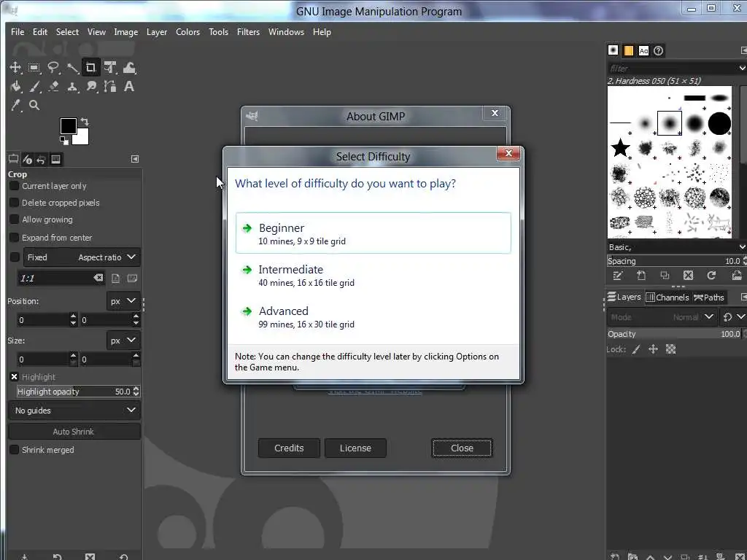Open the No guides dropdown
The height and width of the screenshot is (560, 747).
click(x=74, y=411)
